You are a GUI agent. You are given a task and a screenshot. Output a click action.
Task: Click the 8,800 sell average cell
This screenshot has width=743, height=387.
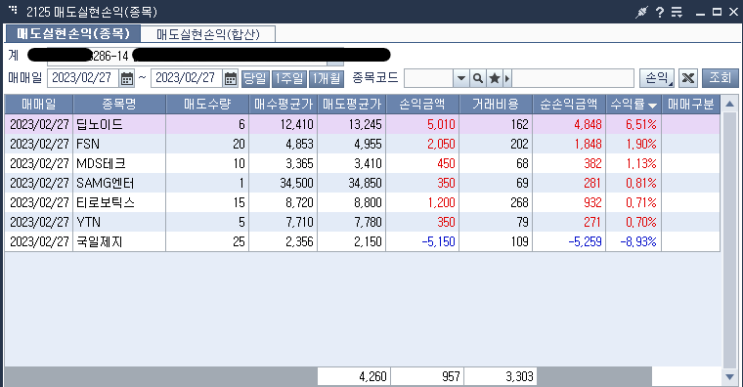[352, 203]
